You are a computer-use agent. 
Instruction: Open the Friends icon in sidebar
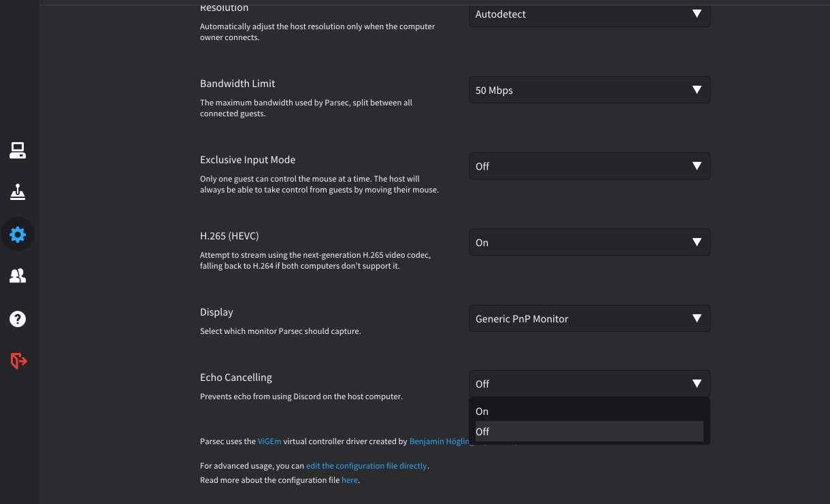18,275
